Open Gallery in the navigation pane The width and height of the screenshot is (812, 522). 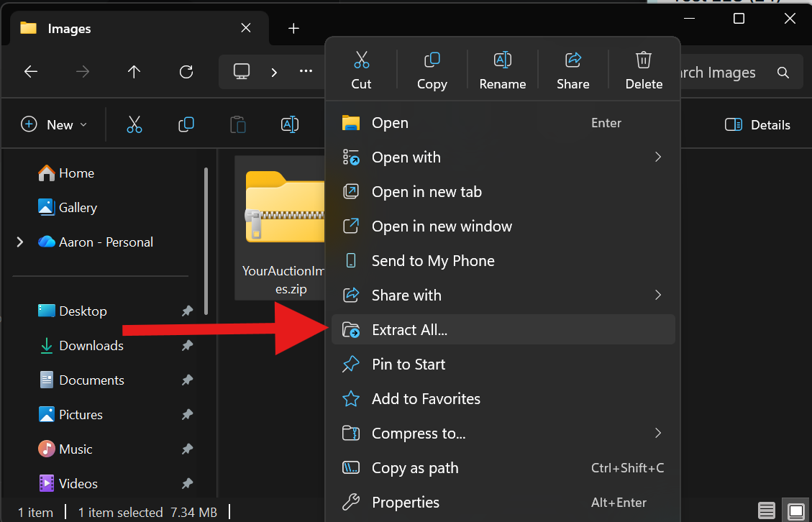(x=68, y=208)
